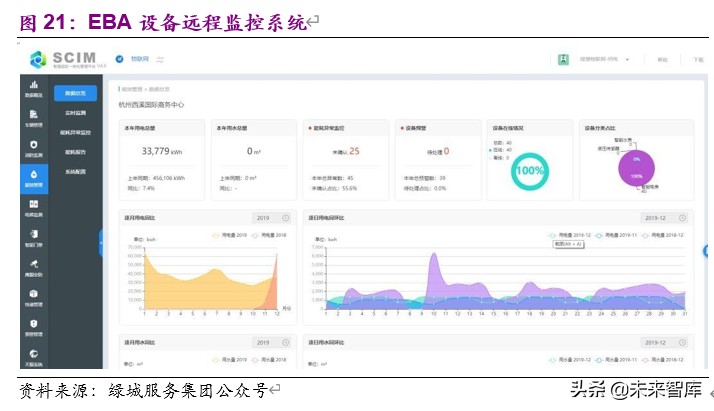Click the teal 100% device online ring
Viewport: 714px width, 411px height.
click(x=530, y=171)
